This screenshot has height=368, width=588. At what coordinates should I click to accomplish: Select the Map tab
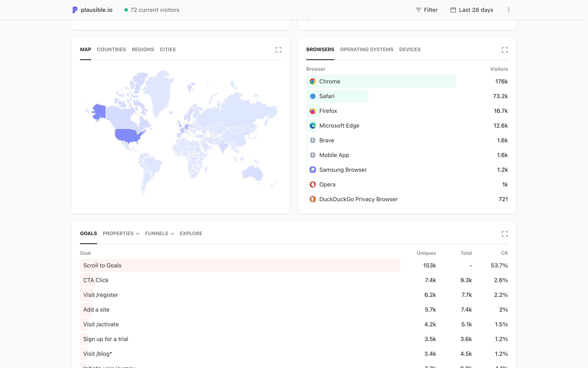coord(86,49)
